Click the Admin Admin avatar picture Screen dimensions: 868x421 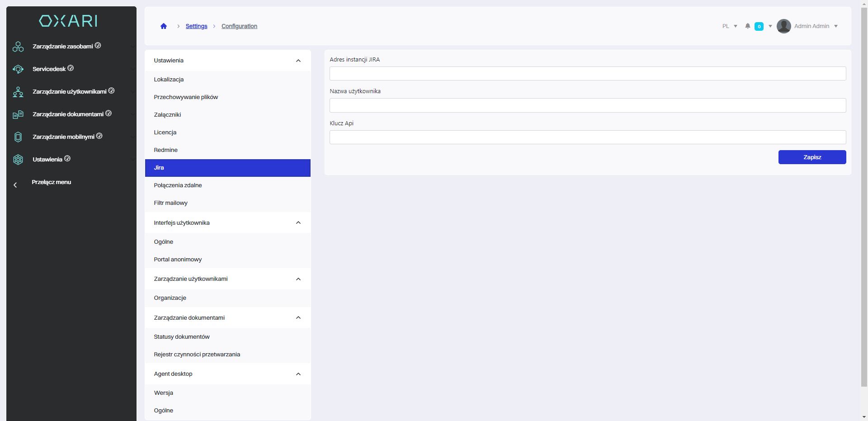click(784, 26)
